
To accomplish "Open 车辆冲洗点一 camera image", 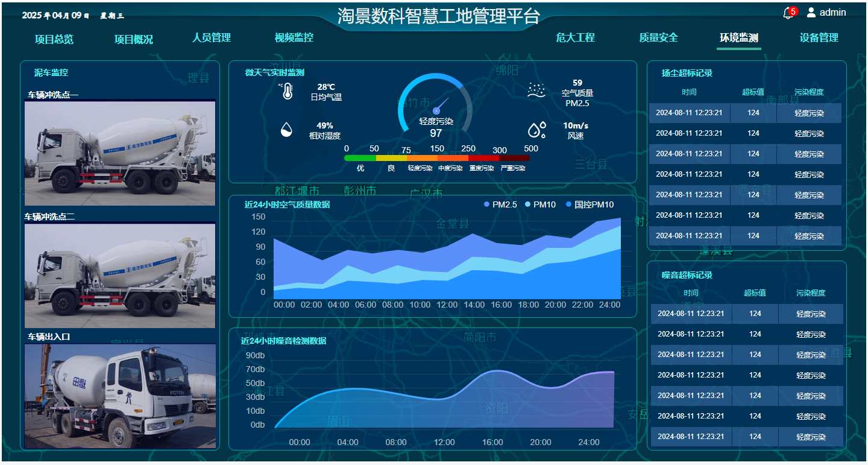I will [120, 153].
